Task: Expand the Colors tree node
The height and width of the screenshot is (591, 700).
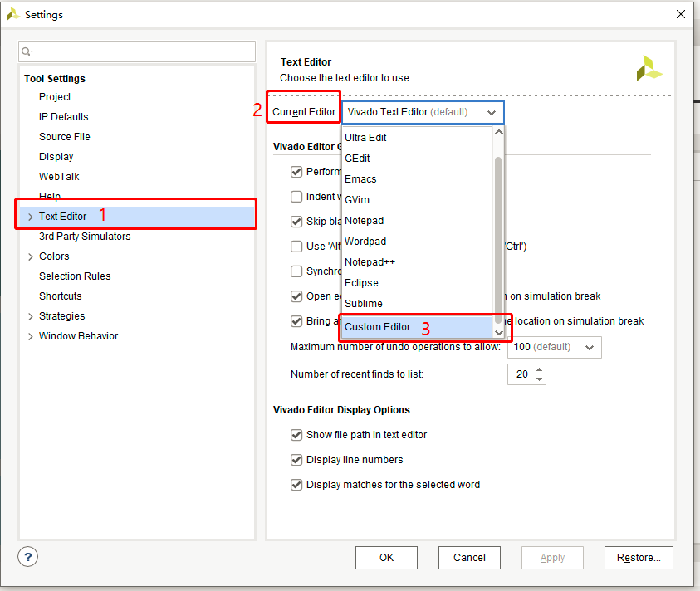Action: point(31,256)
